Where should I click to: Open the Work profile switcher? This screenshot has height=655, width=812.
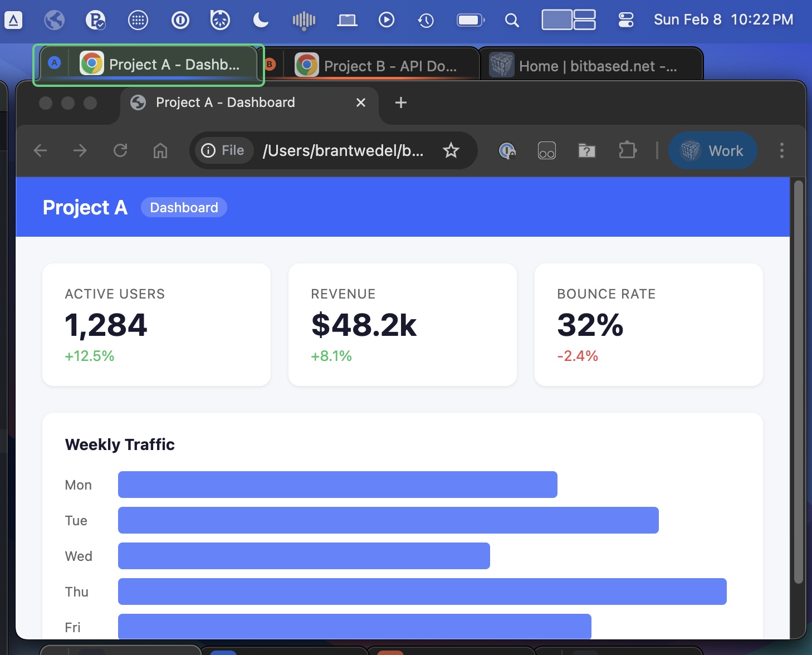point(712,150)
